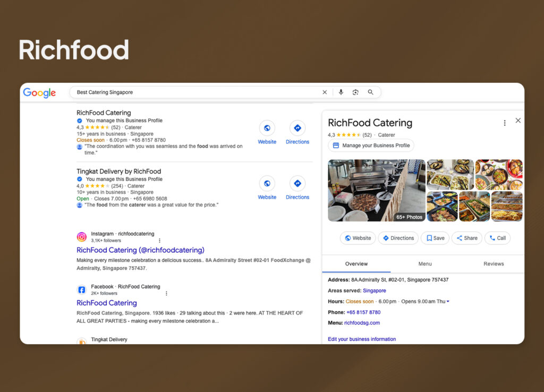Click Directions icon for Tingkat Delivery result
This screenshot has height=392, width=544.
pos(297,184)
